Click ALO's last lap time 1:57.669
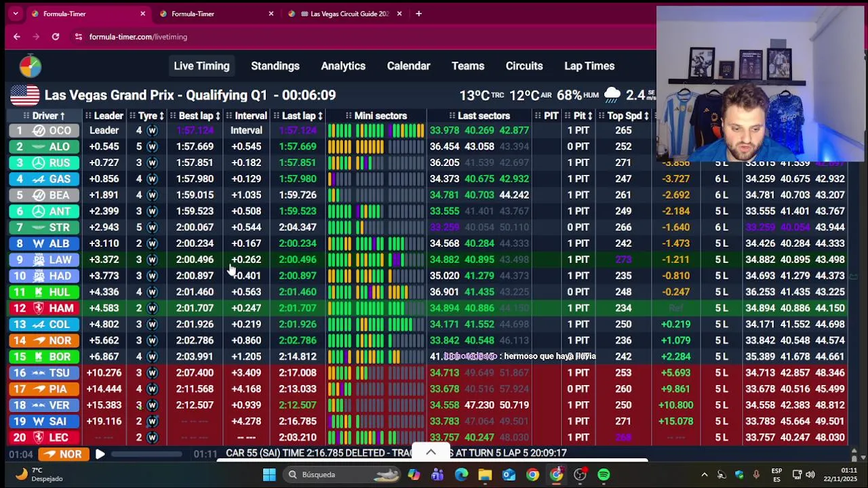Viewport: 868px width, 488px height. 299,146
